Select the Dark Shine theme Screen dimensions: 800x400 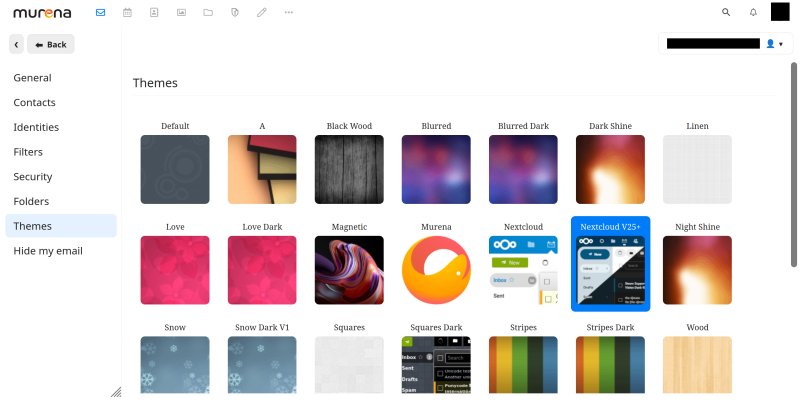(610, 169)
